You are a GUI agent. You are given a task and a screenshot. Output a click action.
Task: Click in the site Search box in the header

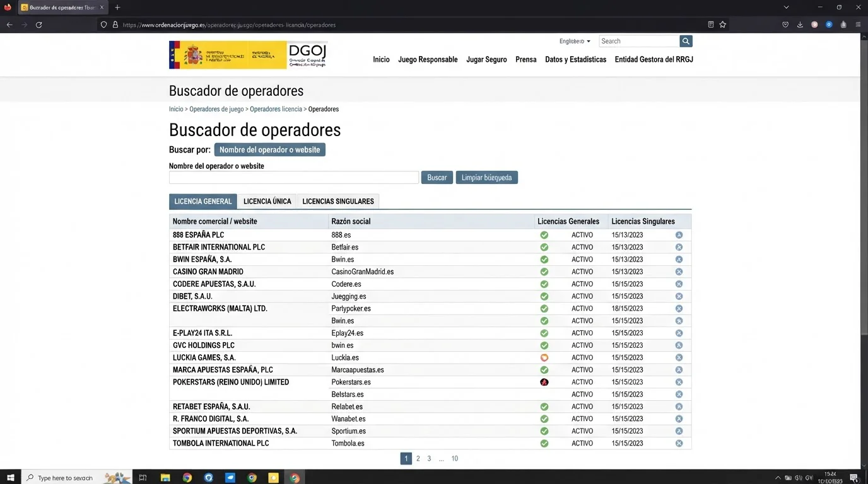[639, 41]
